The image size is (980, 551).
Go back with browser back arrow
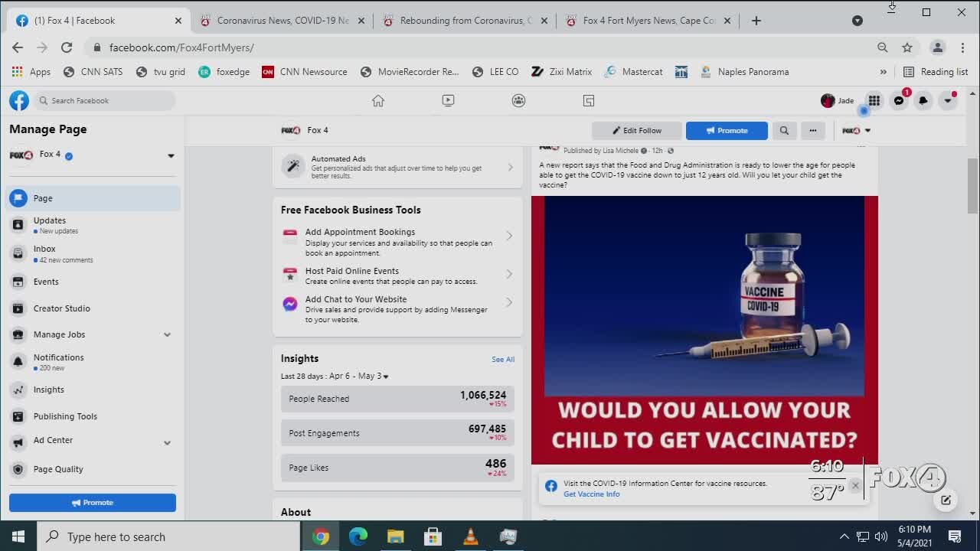click(x=18, y=47)
